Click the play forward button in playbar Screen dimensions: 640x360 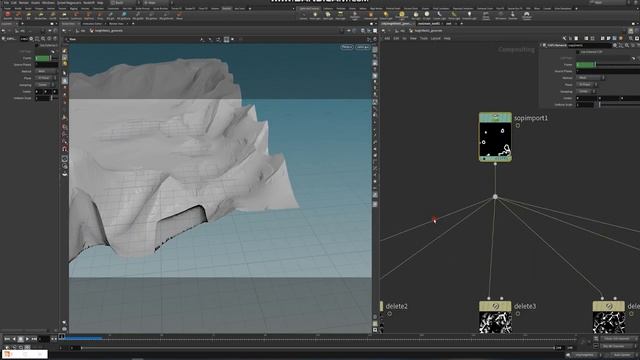click(27, 339)
